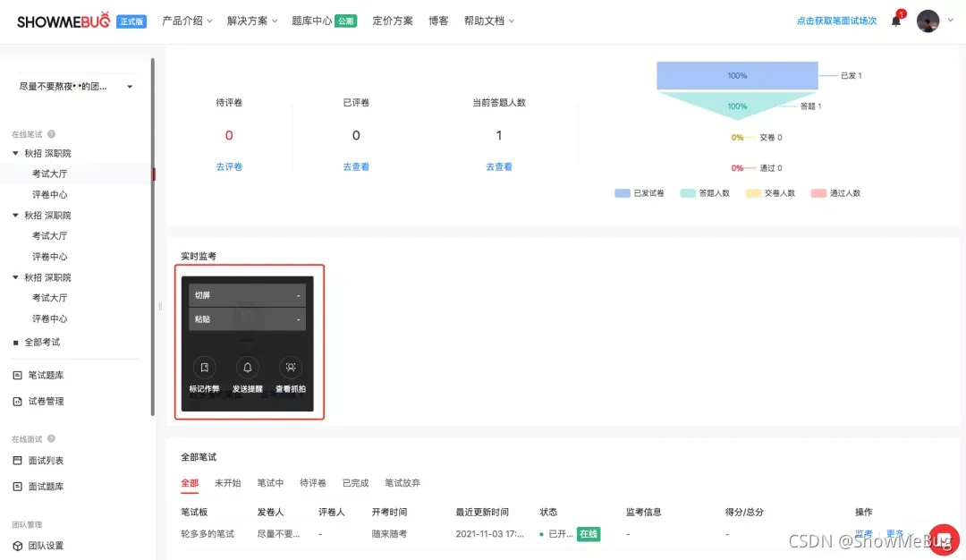Click the ShowMeBug logo

click(64, 21)
